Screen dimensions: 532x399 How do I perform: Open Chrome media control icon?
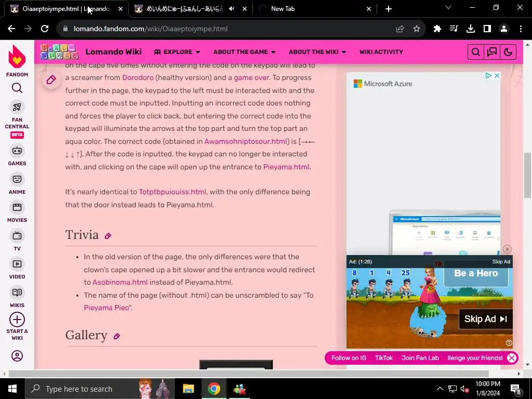[x=454, y=29]
